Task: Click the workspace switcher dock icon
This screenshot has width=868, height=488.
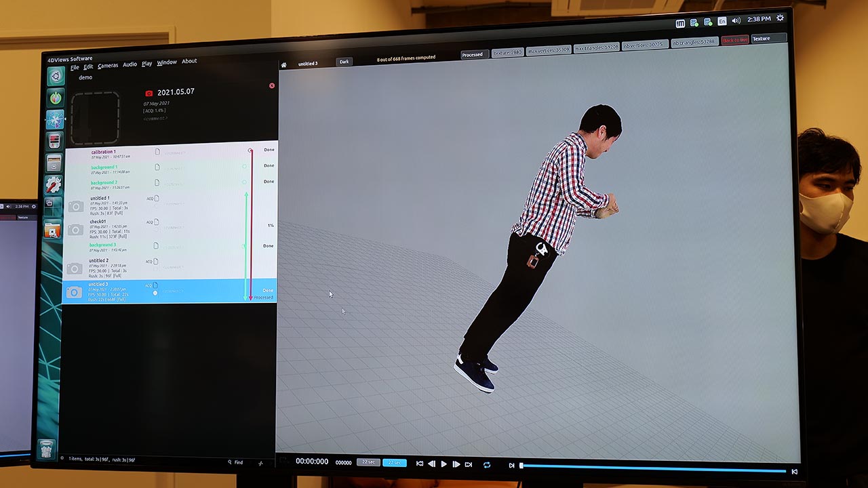Action: click(52, 206)
